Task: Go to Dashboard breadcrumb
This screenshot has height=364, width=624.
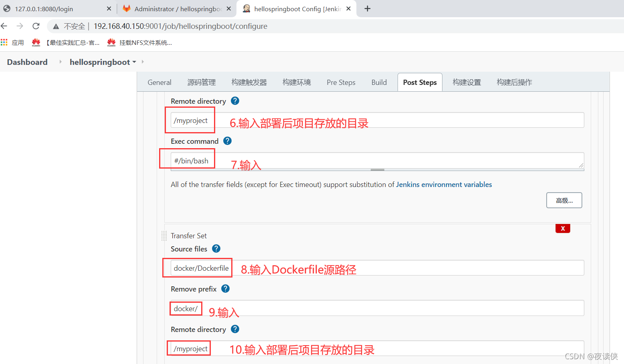Action: (x=27, y=62)
